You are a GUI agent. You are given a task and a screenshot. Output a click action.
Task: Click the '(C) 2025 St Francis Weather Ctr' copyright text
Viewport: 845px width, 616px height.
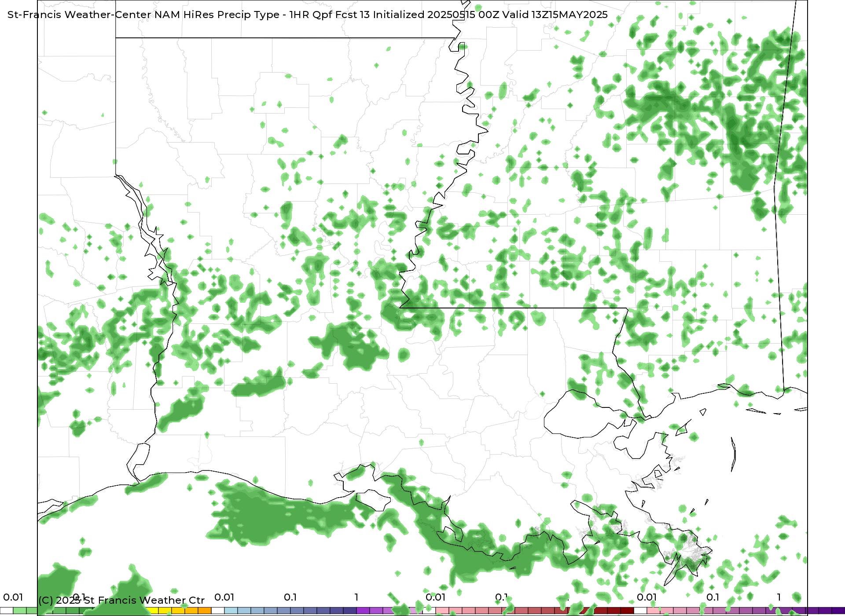121,600
